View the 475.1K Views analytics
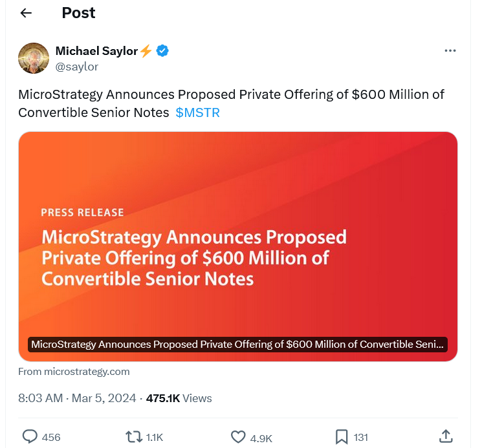Image resolution: width=482 pixels, height=448 pixels. tap(179, 398)
